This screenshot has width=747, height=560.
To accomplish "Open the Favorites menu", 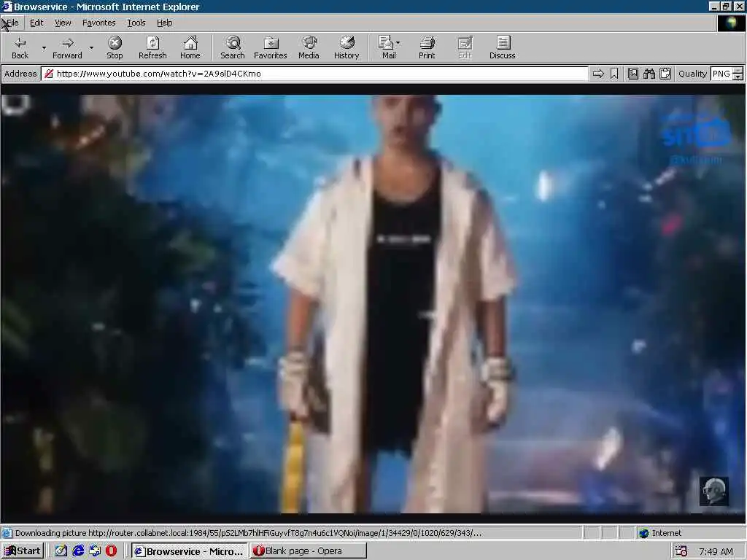I will [98, 23].
